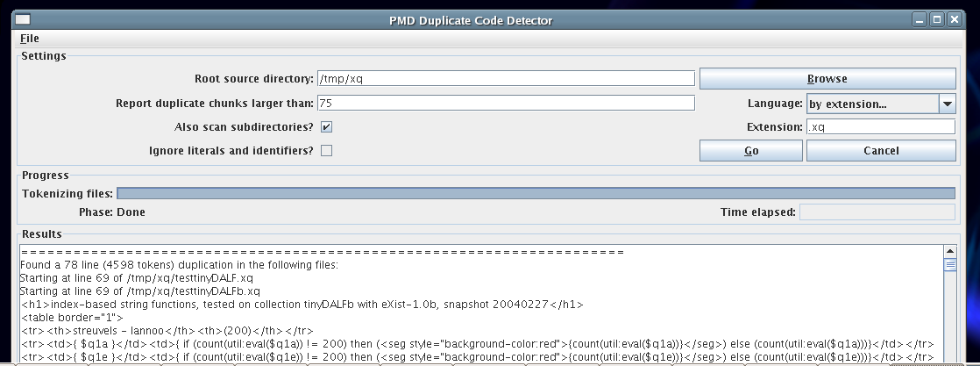
Task: Click the Language dropdown arrow
Action: (948, 104)
